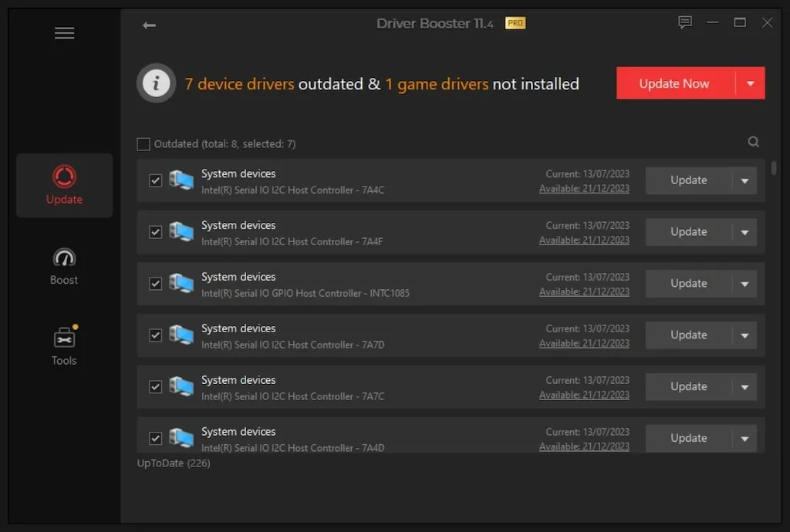Click the info icon beside outdated summary
This screenshot has width=790, height=532.
[x=156, y=83]
